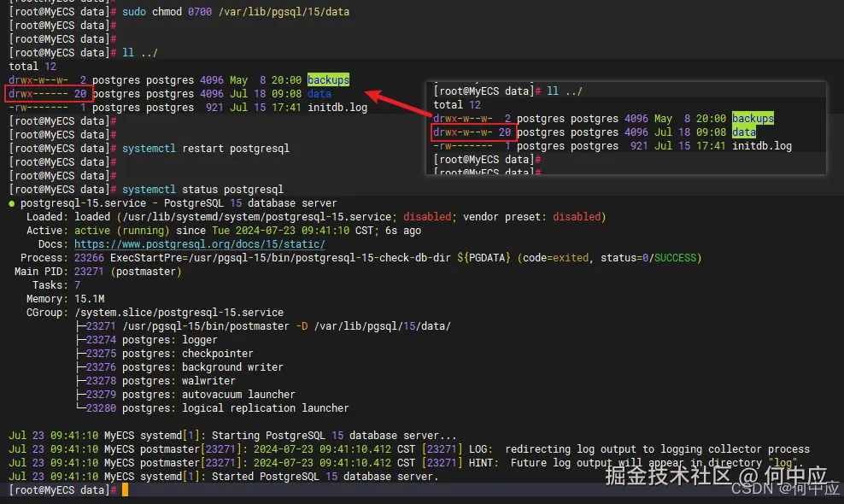Click the red 'disabled' after 'vendor preset:'
The image size is (844, 504).
577,216
